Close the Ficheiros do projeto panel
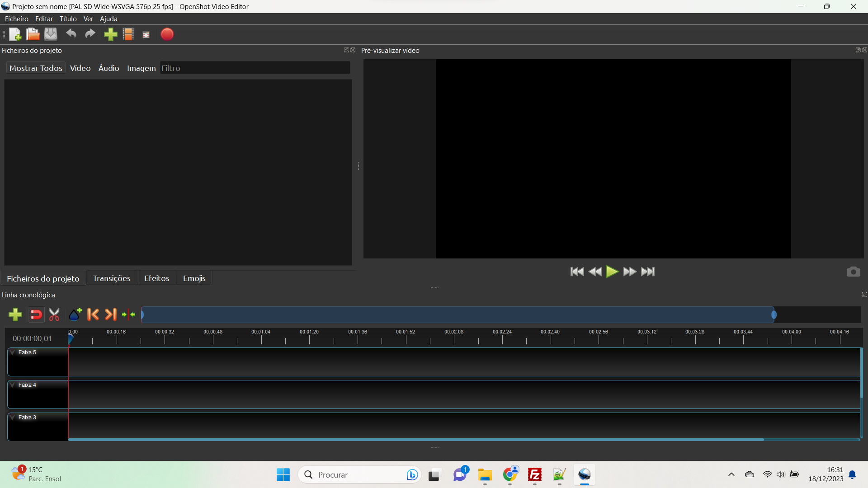The image size is (868, 488). [x=353, y=50]
